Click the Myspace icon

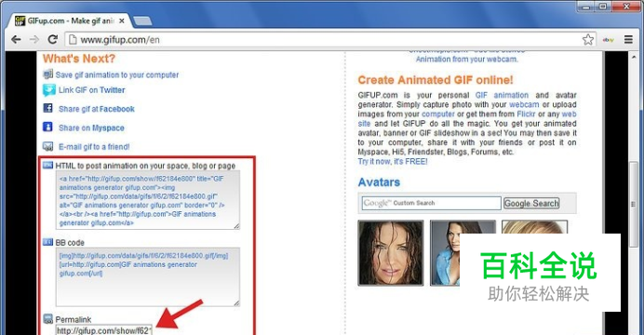tap(47, 127)
